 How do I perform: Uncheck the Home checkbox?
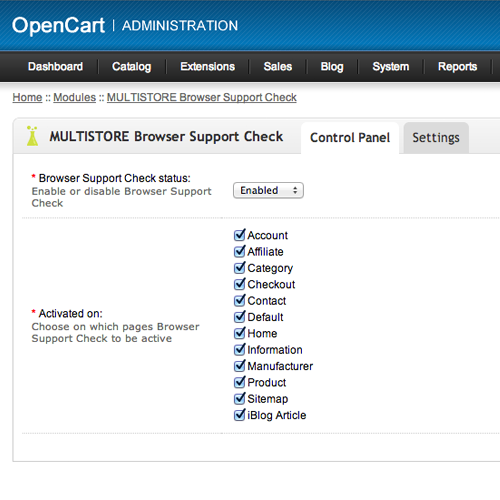[239, 333]
